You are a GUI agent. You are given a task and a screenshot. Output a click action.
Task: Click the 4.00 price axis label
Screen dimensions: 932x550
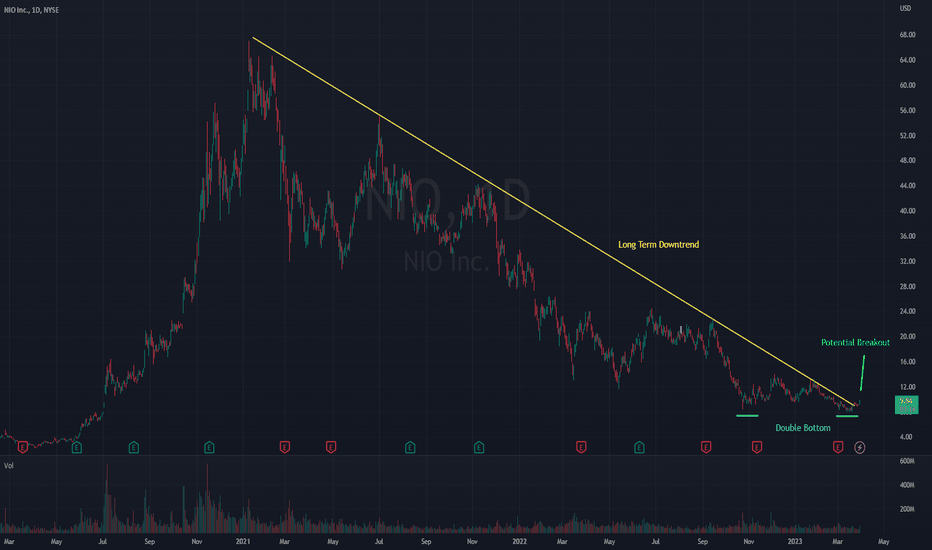coord(906,437)
